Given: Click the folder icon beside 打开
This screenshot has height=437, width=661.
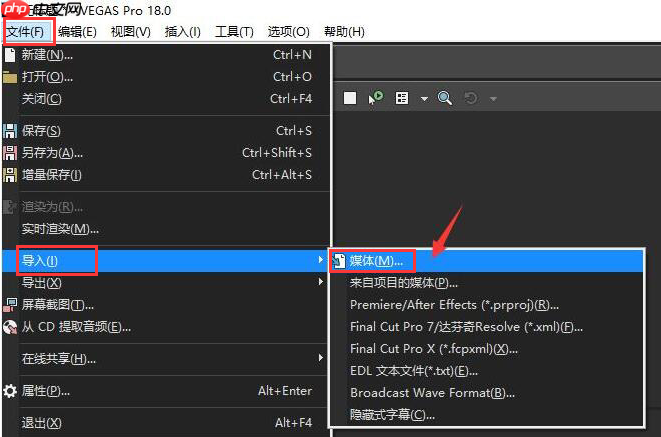Looking at the screenshot, I should (10, 77).
